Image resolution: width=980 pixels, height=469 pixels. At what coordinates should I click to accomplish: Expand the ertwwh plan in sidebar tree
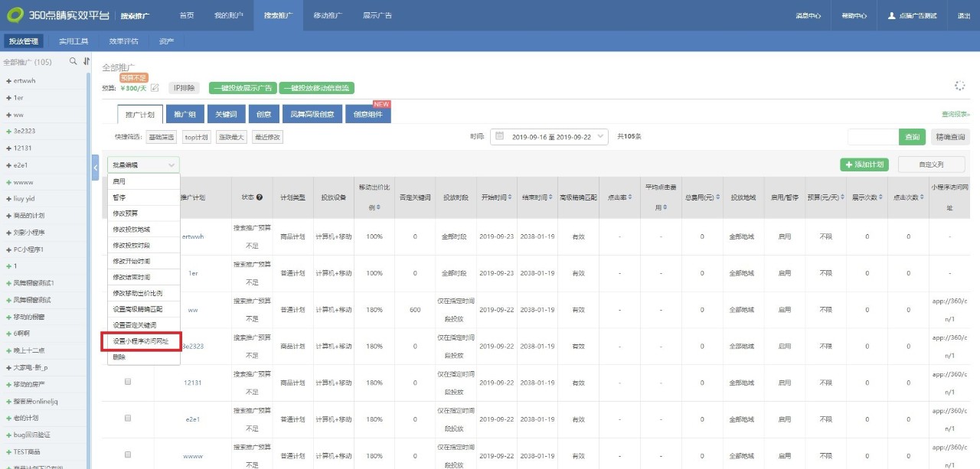click(8, 80)
